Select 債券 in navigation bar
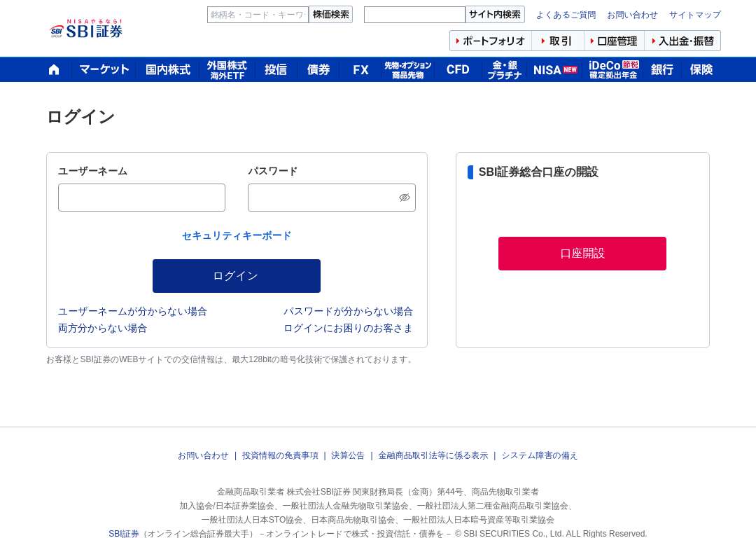756x538 pixels. coord(318,69)
